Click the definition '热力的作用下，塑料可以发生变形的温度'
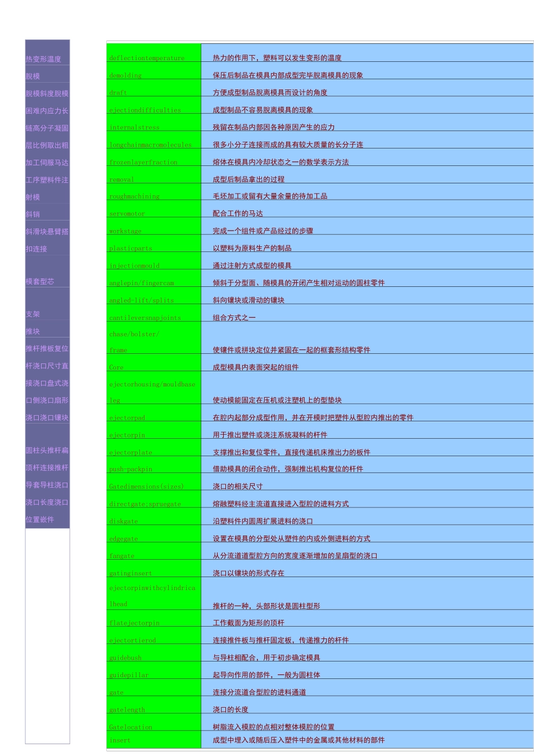534x756 pixels. tap(277, 58)
